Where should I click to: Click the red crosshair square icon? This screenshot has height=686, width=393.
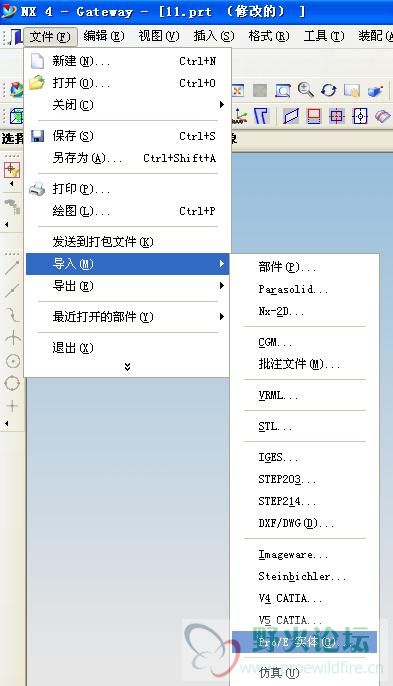(337, 116)
